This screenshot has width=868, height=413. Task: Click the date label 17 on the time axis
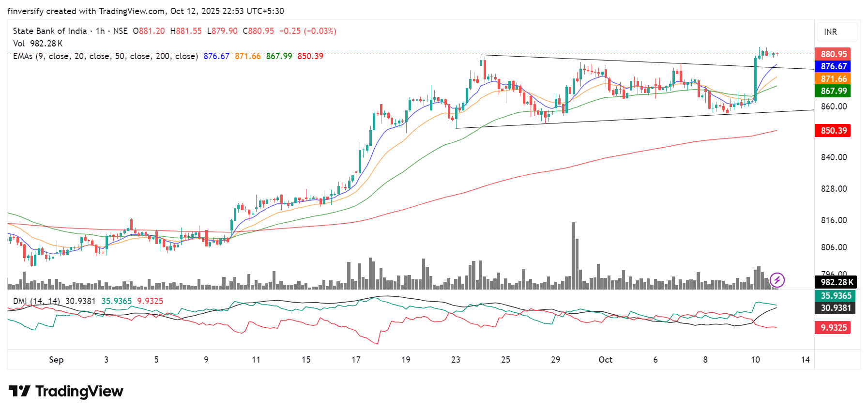(356, 360)
